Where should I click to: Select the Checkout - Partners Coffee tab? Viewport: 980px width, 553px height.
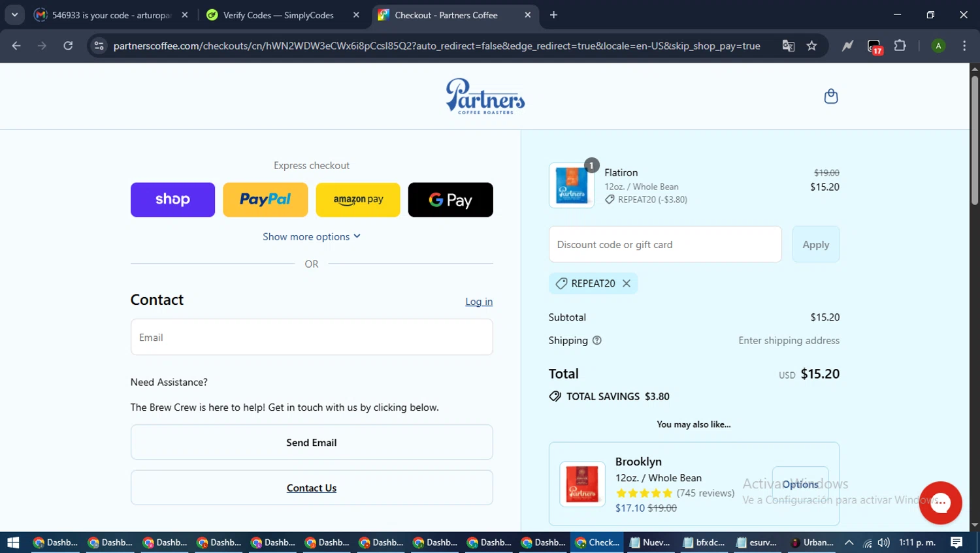pyautogui.click(x=446, y=15)
